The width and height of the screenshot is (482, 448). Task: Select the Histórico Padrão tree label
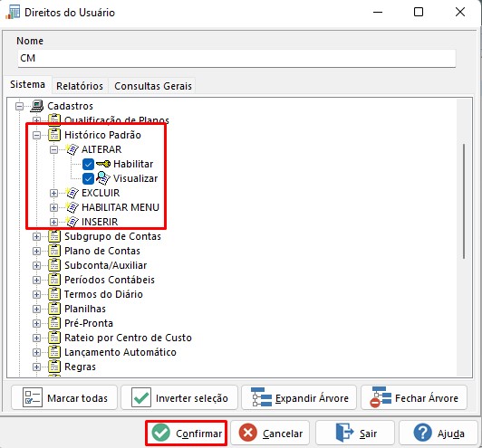(102, 135)
